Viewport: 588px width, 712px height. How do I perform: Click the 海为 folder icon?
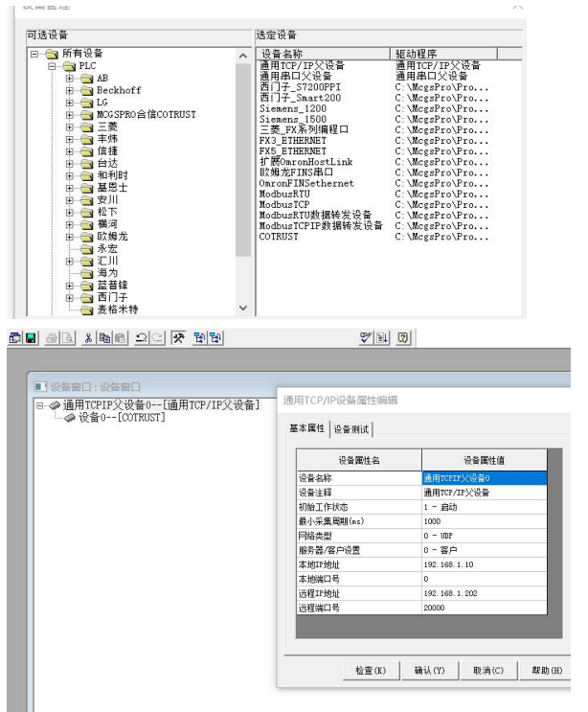(x=86, y=273)
